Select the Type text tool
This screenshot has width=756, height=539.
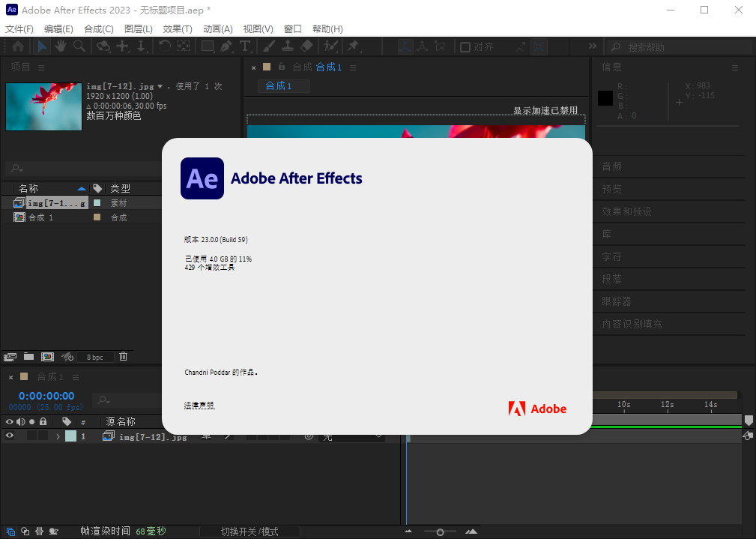(x=245, y=46)
